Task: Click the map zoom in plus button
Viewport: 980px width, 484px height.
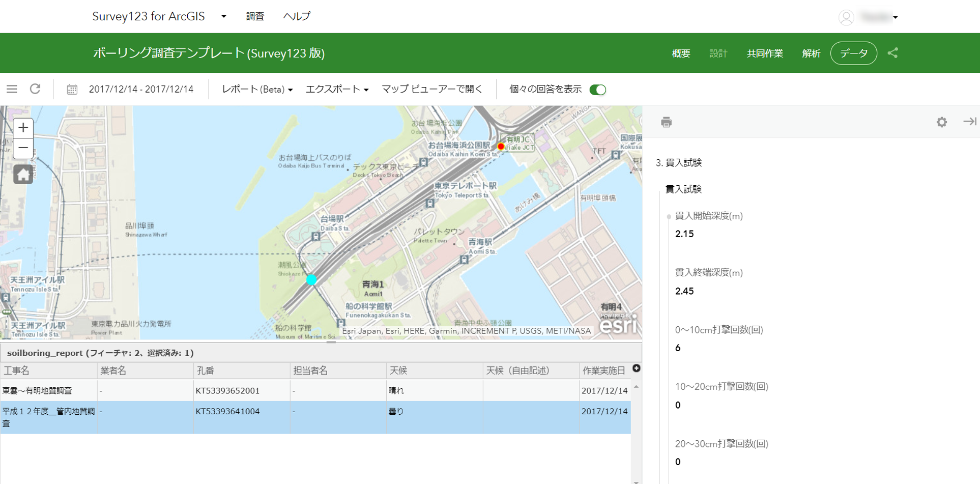Action: (x=23, y=127)
